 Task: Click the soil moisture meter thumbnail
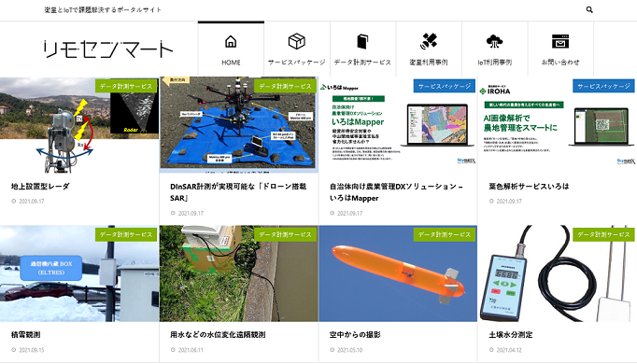[557, 273]
